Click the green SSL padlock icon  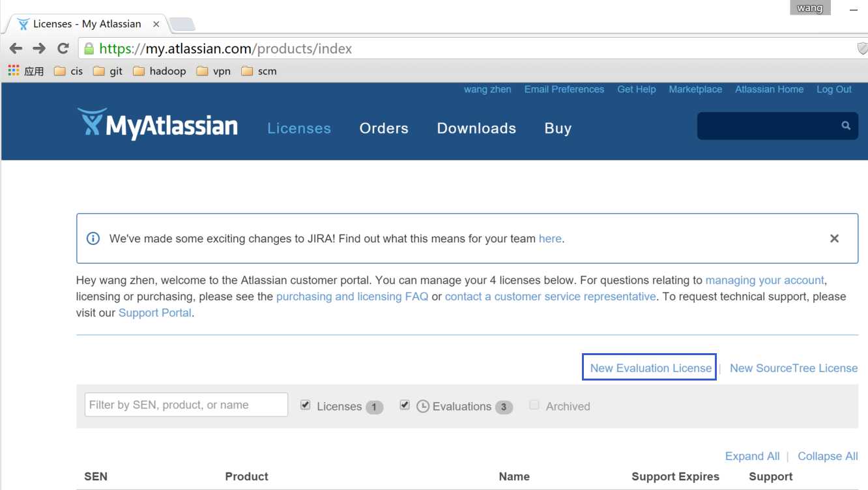[88, 48]
